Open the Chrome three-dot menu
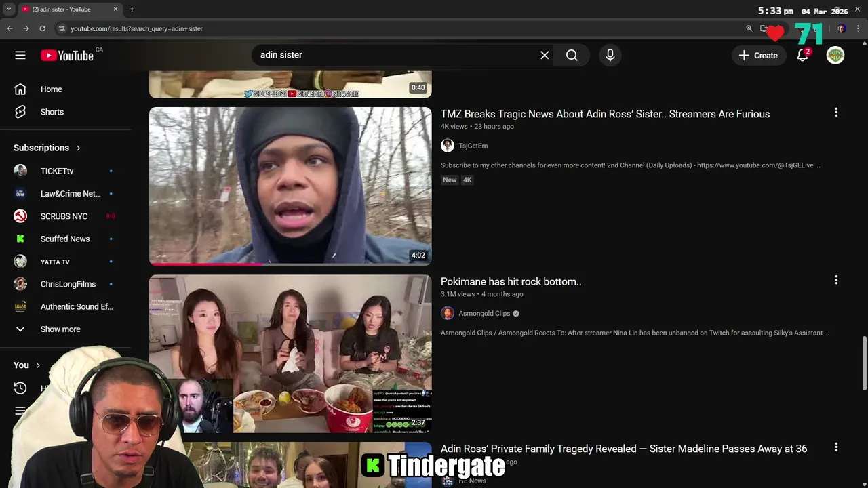868x488 pixels. pos(859,28)
